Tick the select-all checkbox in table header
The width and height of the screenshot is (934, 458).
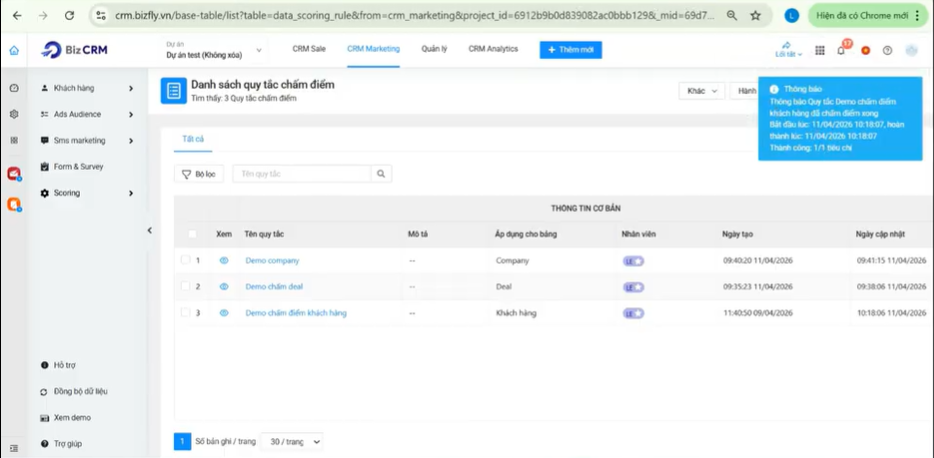coord(192,234)
